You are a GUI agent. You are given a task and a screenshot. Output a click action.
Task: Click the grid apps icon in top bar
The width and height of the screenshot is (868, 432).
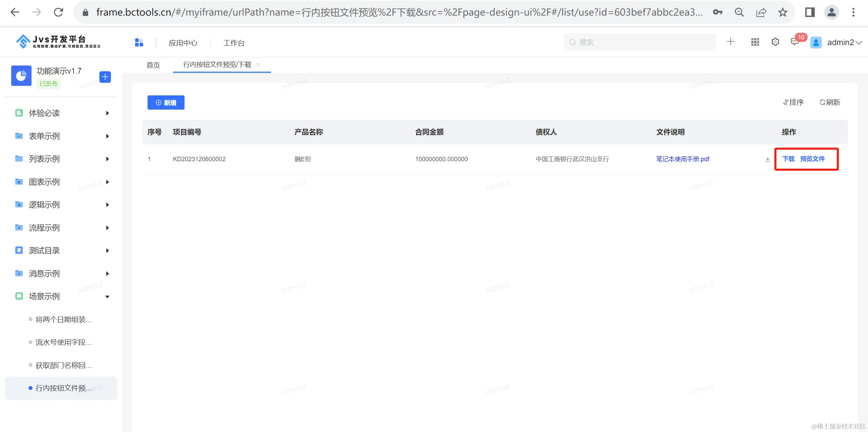tap(755, 42)
